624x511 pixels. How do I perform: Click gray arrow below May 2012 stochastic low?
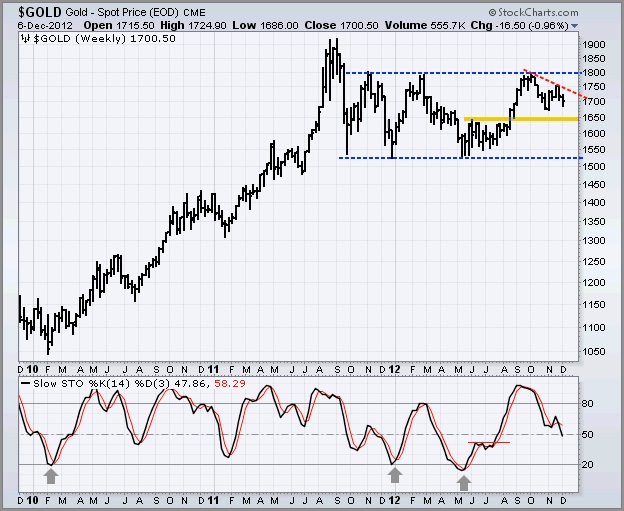(463, 482)
